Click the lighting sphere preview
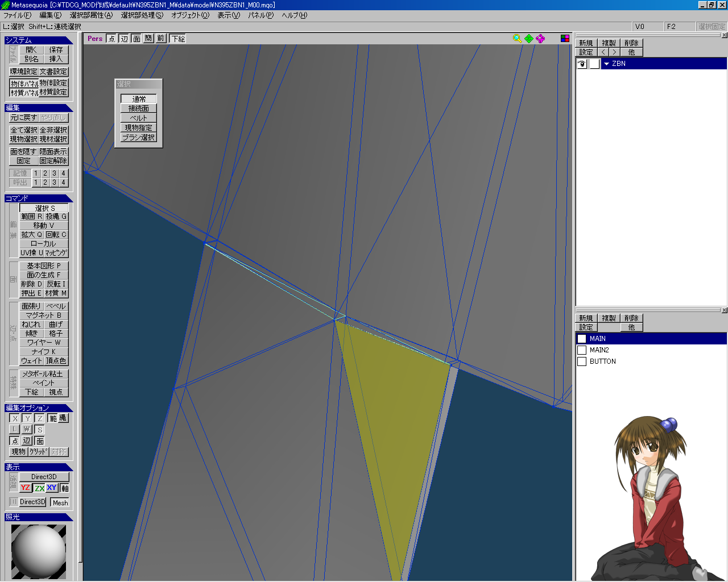This screenshot has width=728, height=582. tap(39, 551)
